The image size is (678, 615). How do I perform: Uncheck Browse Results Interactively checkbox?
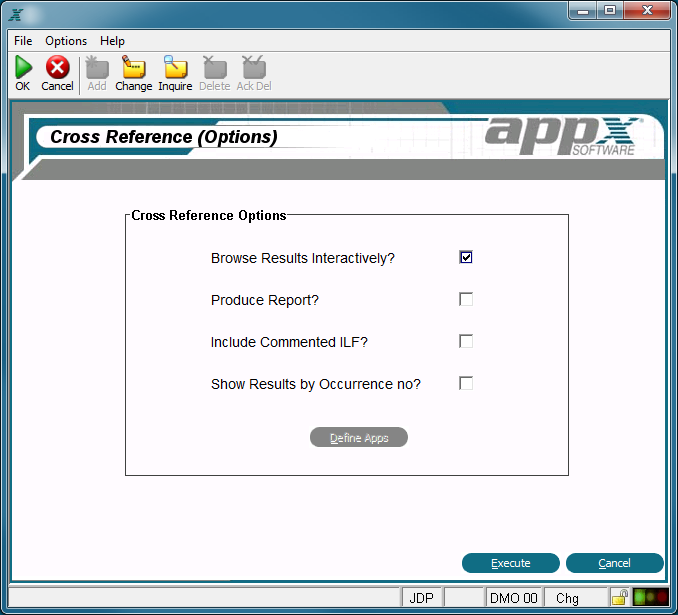[466, 257]
